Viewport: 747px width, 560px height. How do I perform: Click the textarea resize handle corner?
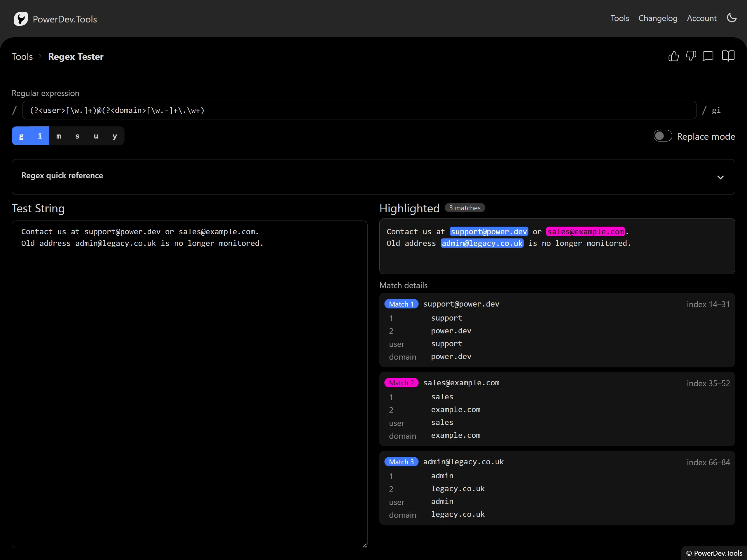(x=364, y=545)
